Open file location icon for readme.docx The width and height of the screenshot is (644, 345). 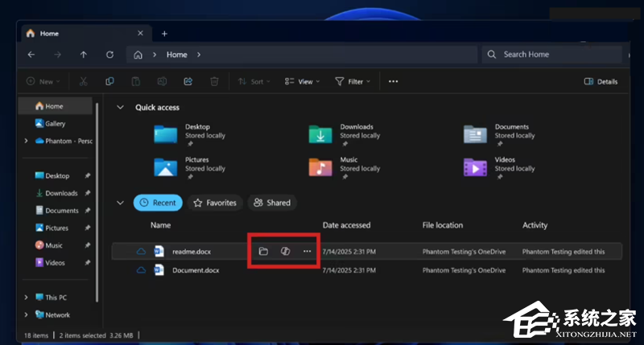(263, 252)
